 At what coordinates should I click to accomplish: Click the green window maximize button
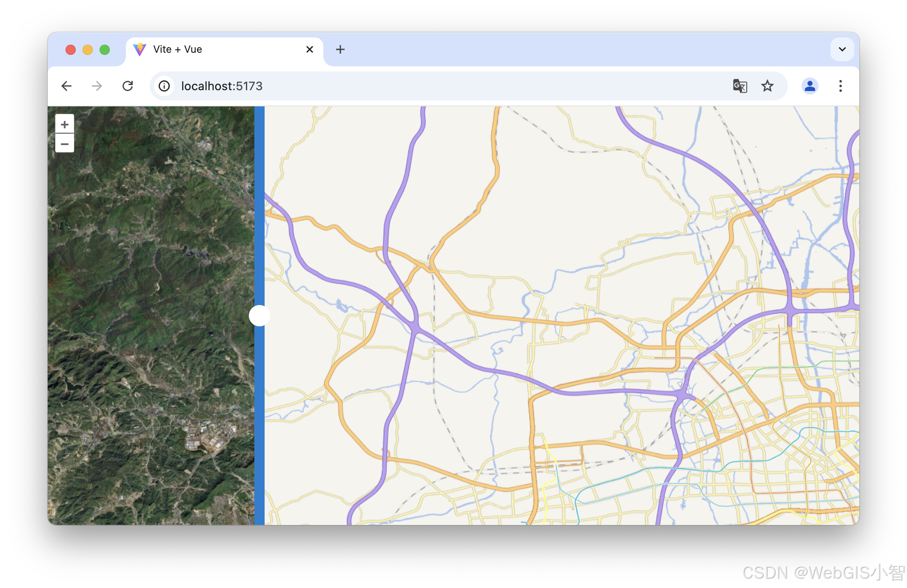point(105,50)
